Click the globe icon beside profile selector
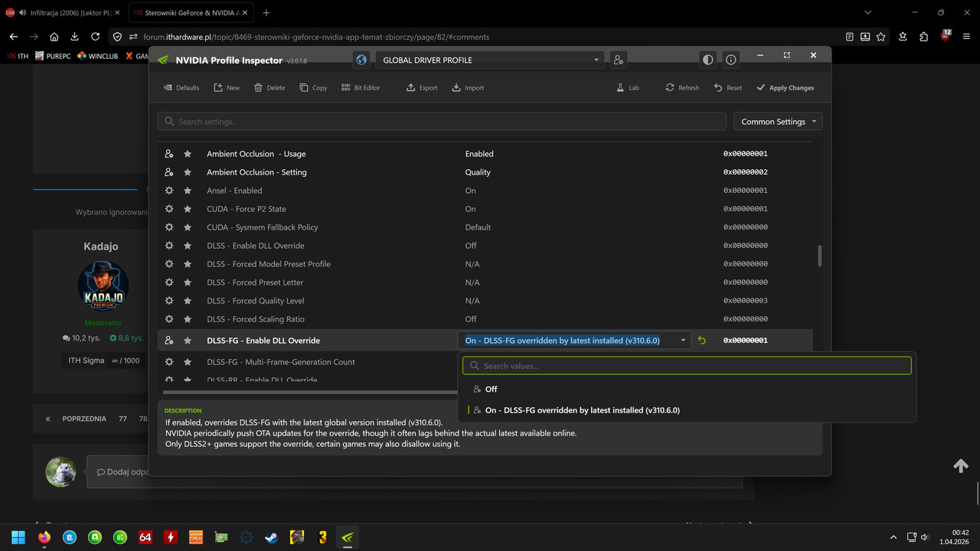This screenshot has width=980, height=551. 362,60
